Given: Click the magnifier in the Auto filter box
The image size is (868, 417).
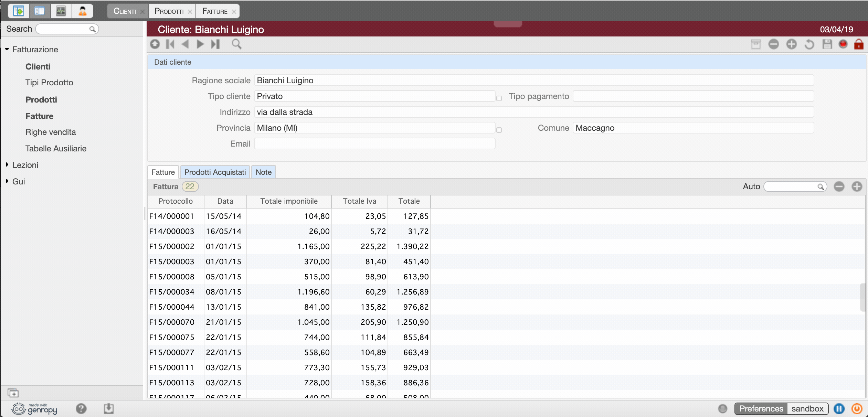Looking at the screenshot, I should 821,187.
